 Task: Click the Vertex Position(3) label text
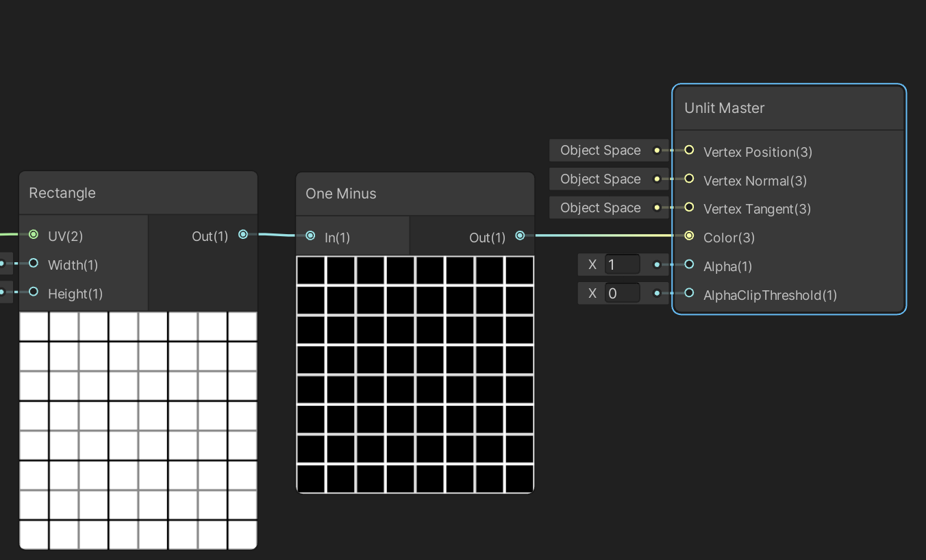[758, 152]
